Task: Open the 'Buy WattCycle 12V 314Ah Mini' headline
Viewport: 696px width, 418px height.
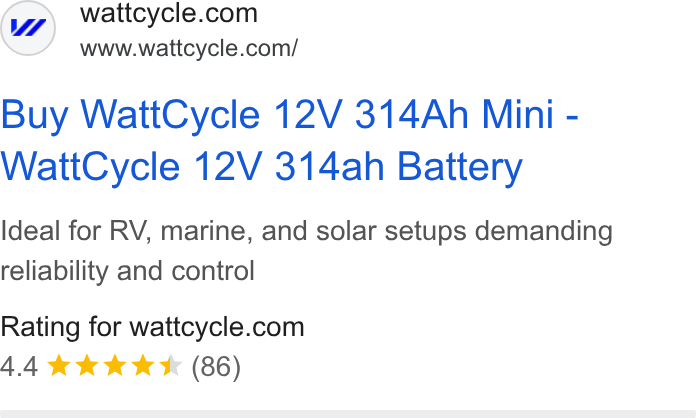Action: coord(289,115)
